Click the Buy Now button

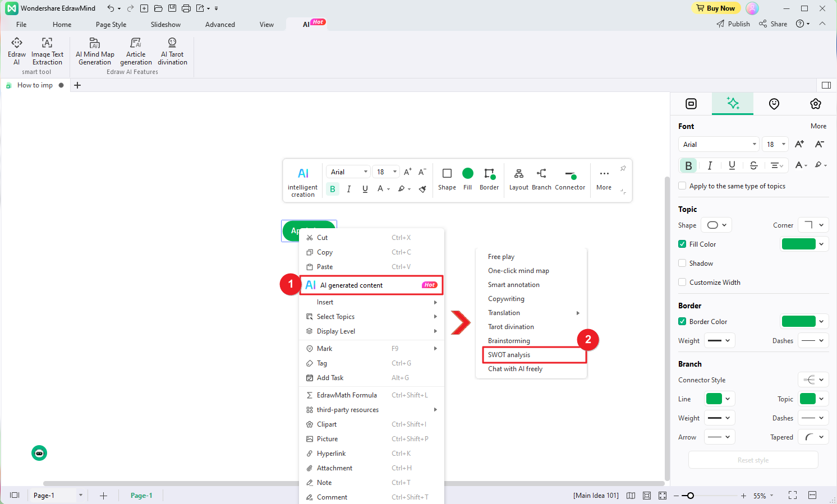point(716,8)
